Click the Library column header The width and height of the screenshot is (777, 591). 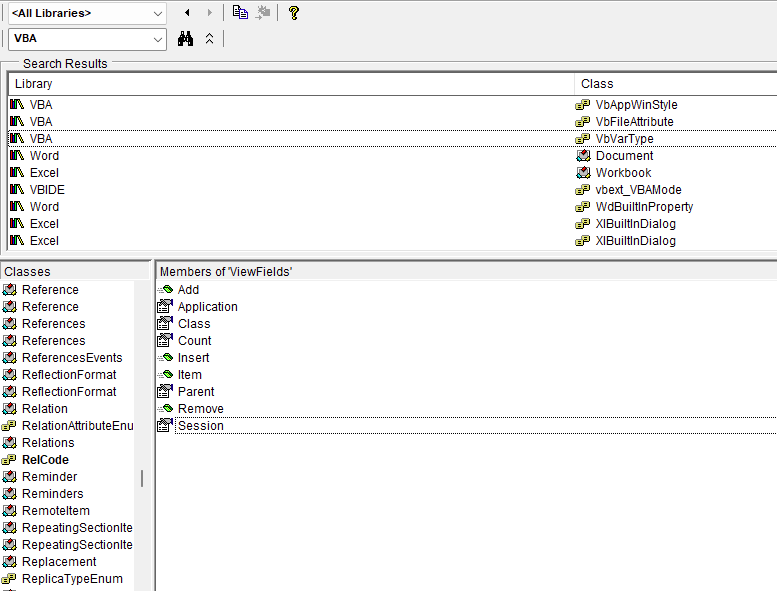[x=291, y=84]
